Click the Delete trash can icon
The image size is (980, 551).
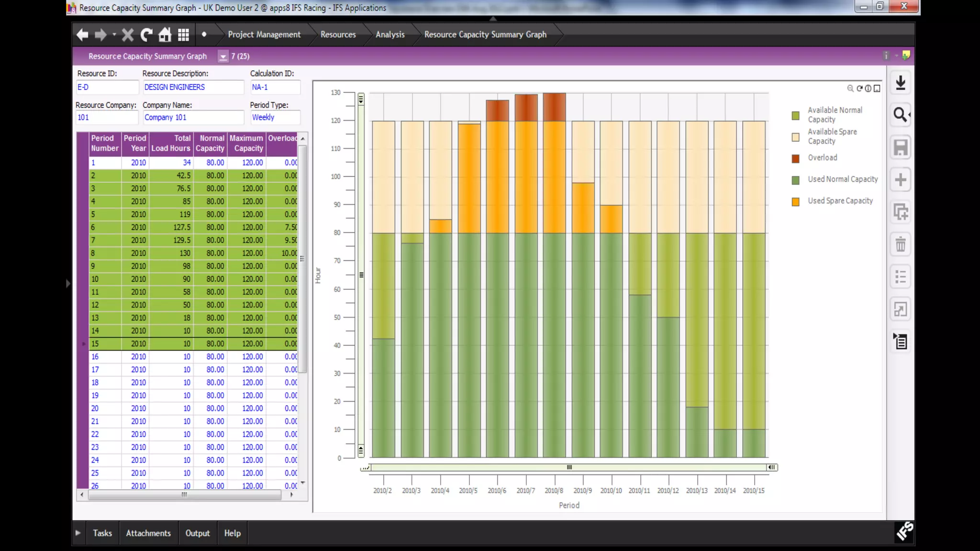pyautogui.click(x=900, y=244)
